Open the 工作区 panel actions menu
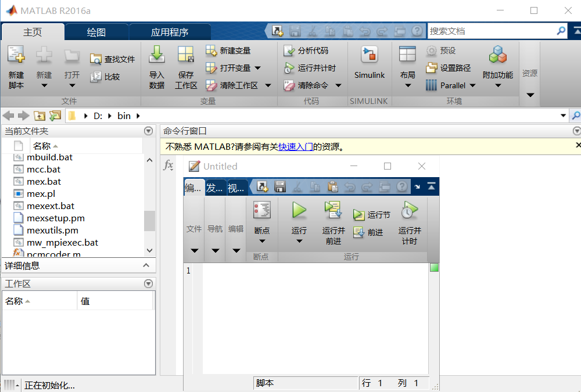 (x=148, y=283)
